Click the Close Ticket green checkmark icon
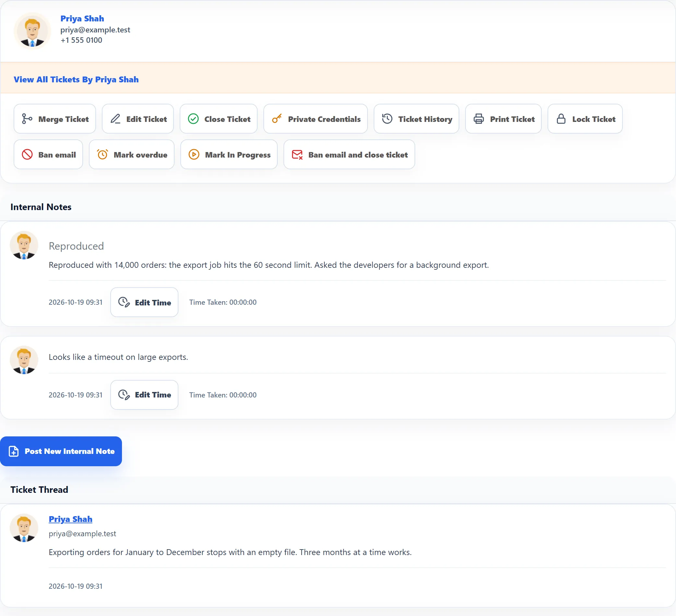This screenshot has width=676, height=616. (x=193, y=119)
